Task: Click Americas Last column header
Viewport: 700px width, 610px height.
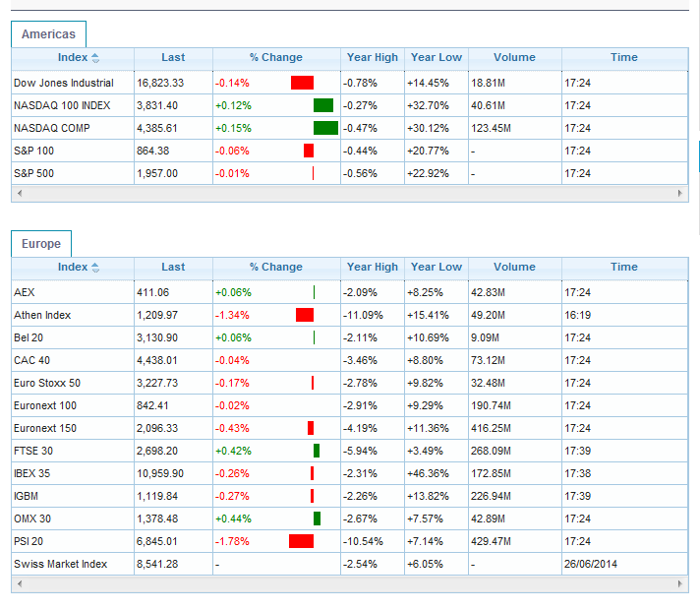Action: (x=173, y=58)
